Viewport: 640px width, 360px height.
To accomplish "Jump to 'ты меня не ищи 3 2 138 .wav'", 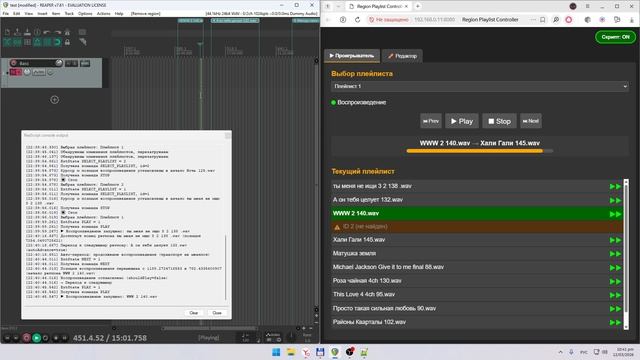I will click(x=615, y=187).
